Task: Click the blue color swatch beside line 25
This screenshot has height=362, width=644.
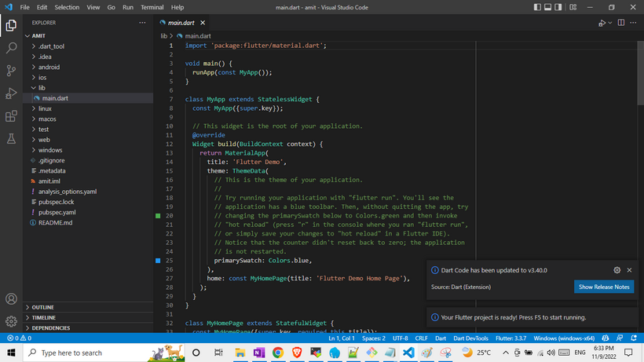Action: pos(158,260)
